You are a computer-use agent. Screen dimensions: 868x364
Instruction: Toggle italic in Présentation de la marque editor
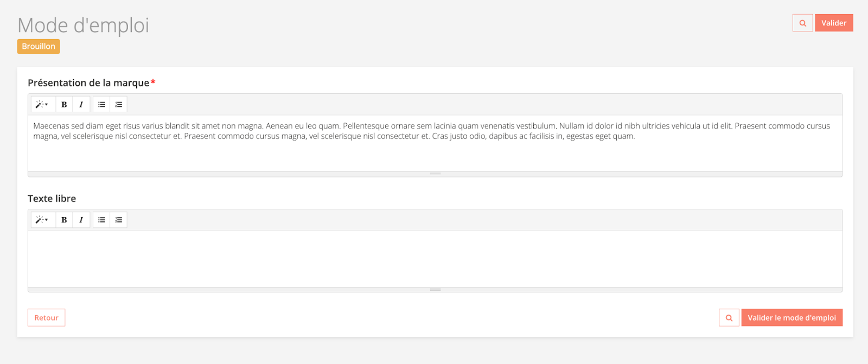(x=81, y=105)
